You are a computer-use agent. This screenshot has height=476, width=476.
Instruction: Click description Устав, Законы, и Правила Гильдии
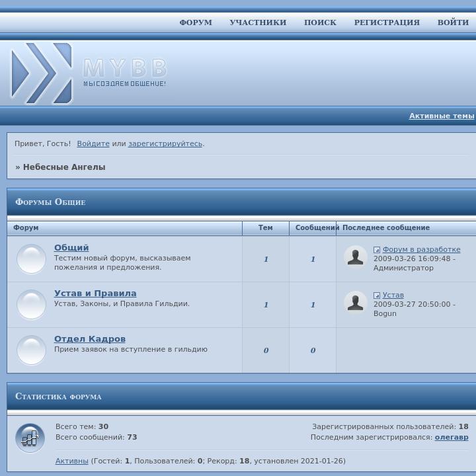(x=122, y=303)
